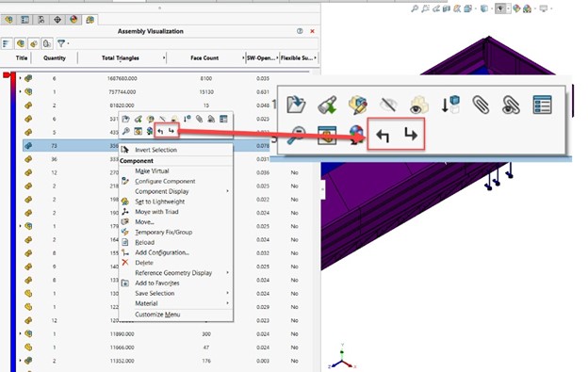This screenshot has width=588, height=372.
Task: Click the component properties list icon in enlarged toolbar
Action: (x=542, y=105)
